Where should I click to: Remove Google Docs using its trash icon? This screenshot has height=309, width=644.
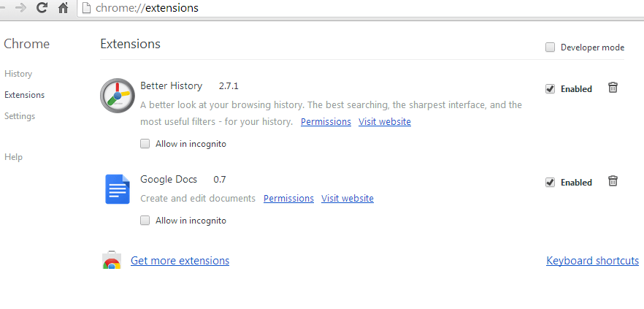[x=613, y=181]
